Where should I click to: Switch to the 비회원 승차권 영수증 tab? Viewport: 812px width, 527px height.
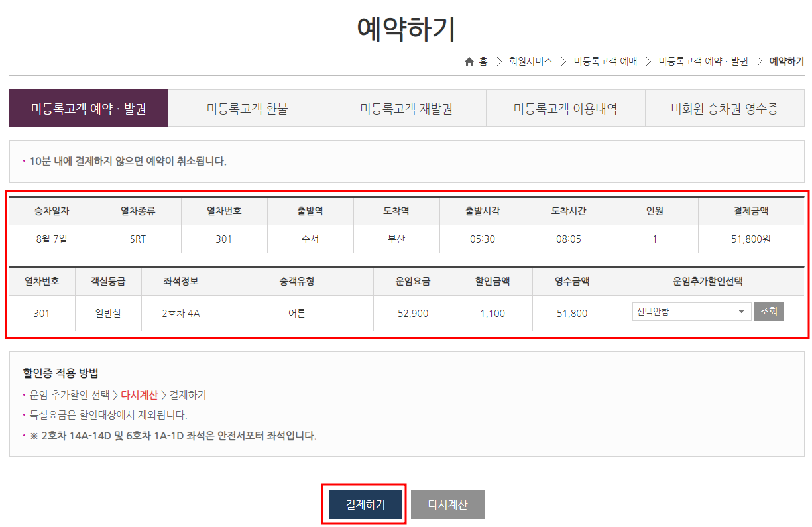tap(725, 107)
